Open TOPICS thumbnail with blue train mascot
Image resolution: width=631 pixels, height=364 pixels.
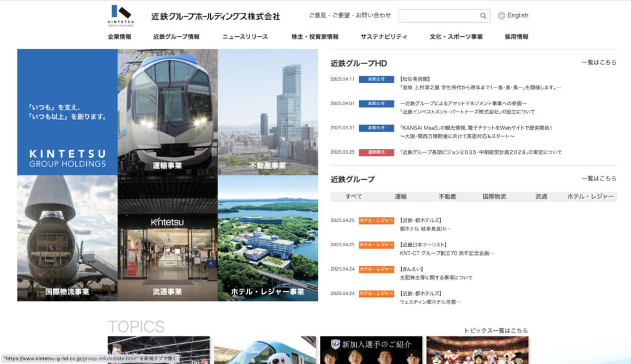pyautogui.click(x=265, y=350)
